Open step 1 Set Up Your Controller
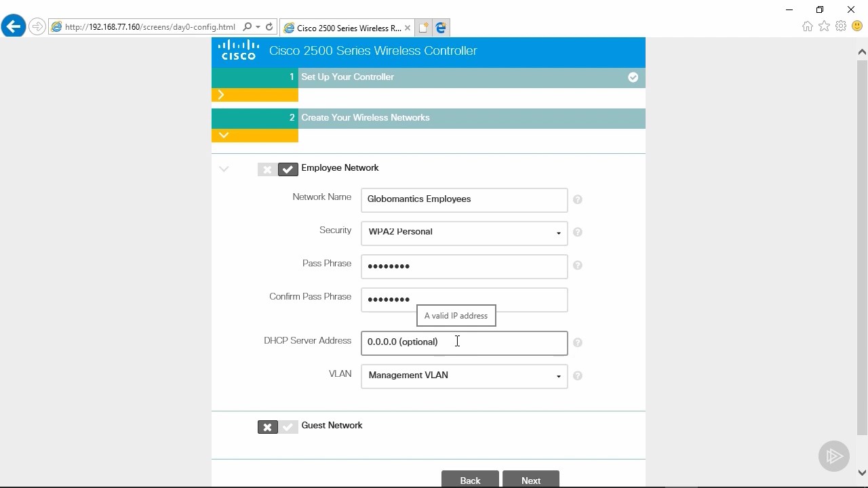Image resolution: width=868 pixels, height=488 pixels. point(429,77)
